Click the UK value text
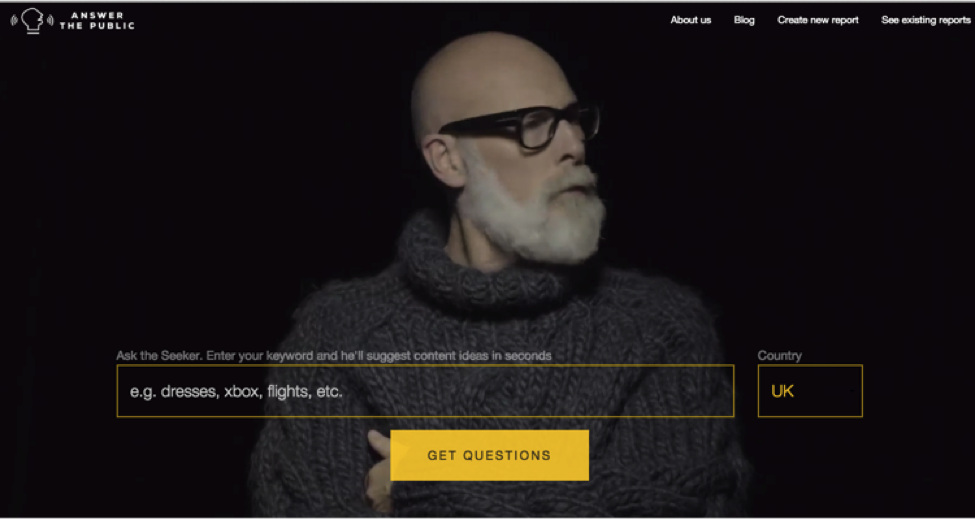This screenshot has width=975, height=519. pos(782,392)
